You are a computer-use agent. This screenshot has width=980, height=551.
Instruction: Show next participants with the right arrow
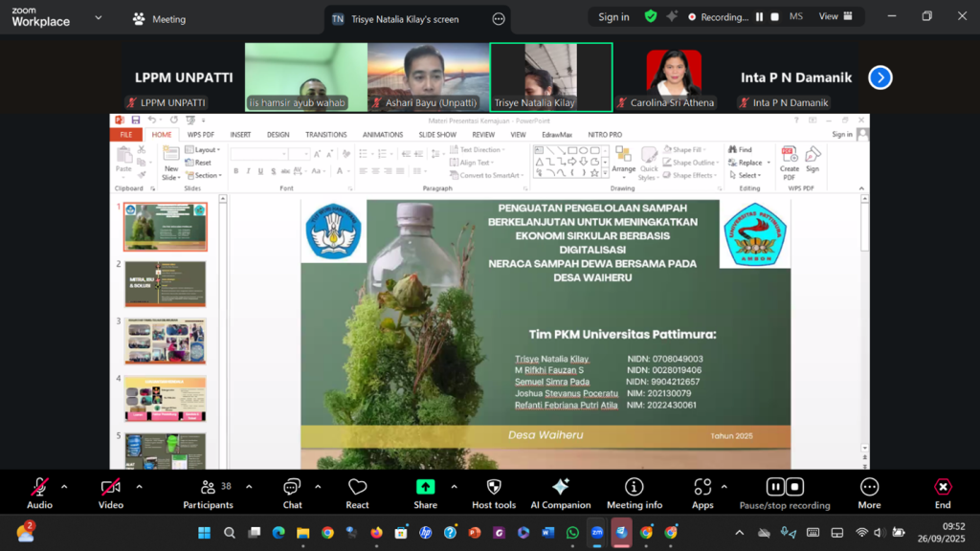pyautogui.click(x=880, y=78)
